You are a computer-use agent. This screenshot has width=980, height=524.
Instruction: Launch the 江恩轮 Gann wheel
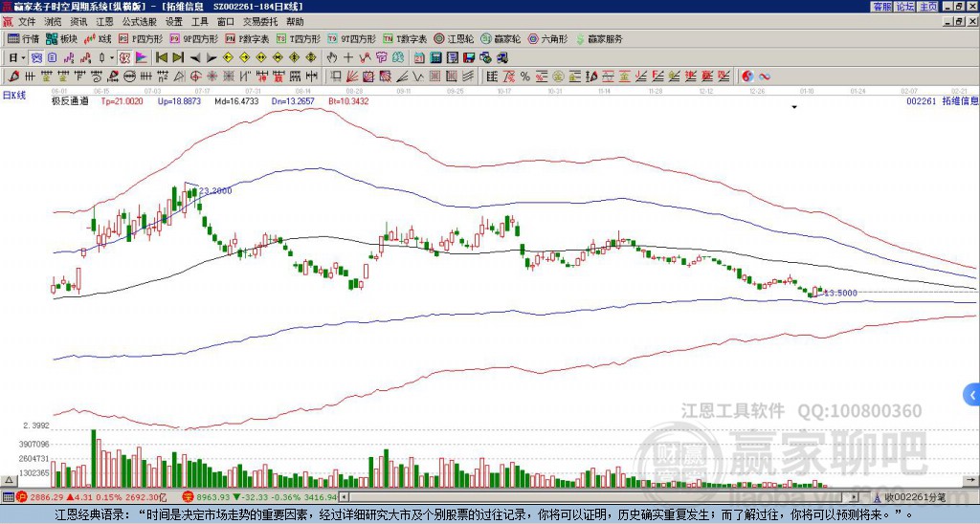pos(454,38)
